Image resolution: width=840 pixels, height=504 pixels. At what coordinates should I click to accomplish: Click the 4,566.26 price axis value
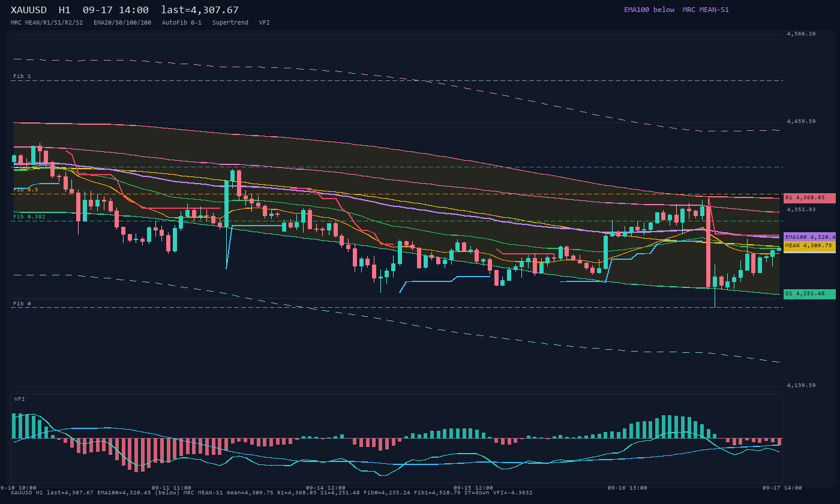click(x=802, y=34)
